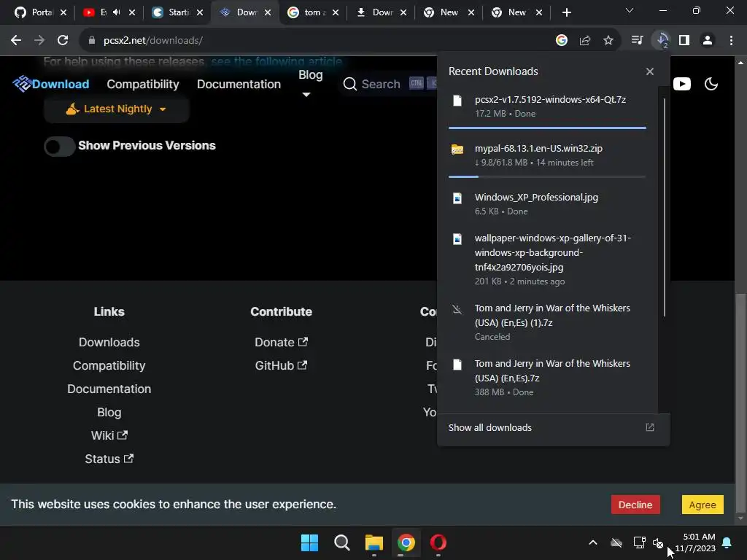The height and width of the screenshot is (560, 747).
Task: Open Downloads footer link
Action: coord(109,343)
